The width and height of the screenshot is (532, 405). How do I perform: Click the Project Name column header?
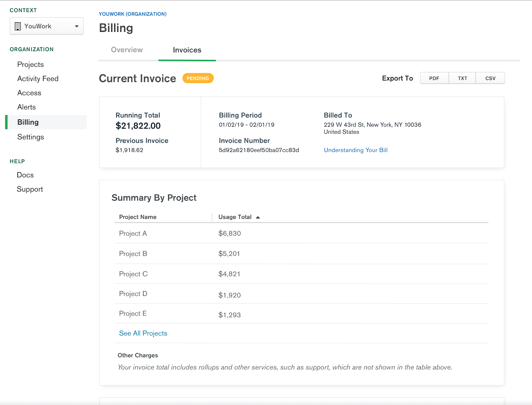coord(138,217)
